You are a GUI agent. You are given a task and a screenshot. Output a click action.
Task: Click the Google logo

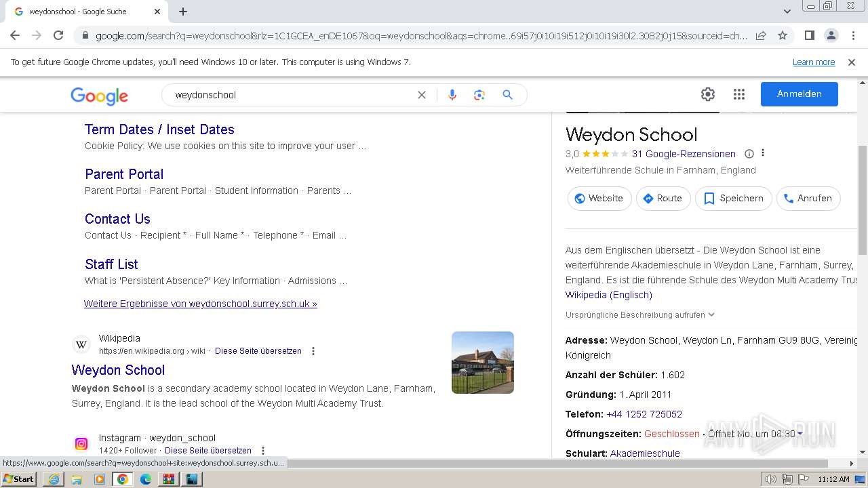99,96
